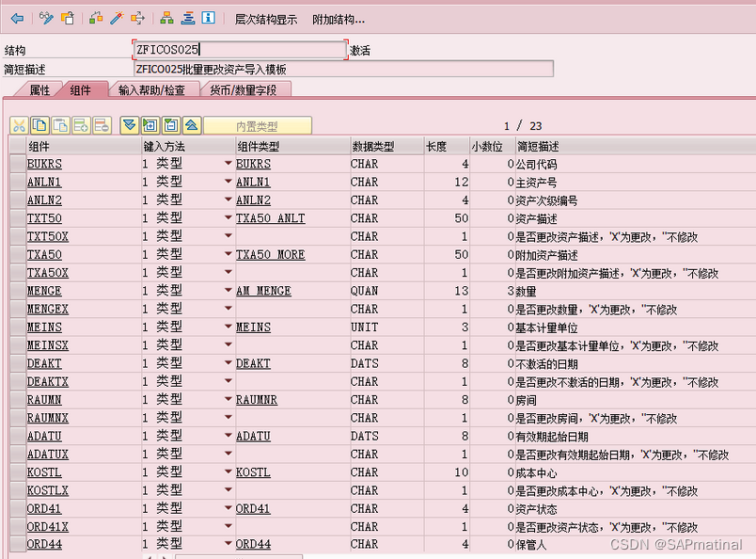Click the information icon in toolbar
This screenshot has height=559, width=756.
coord(209,18)
